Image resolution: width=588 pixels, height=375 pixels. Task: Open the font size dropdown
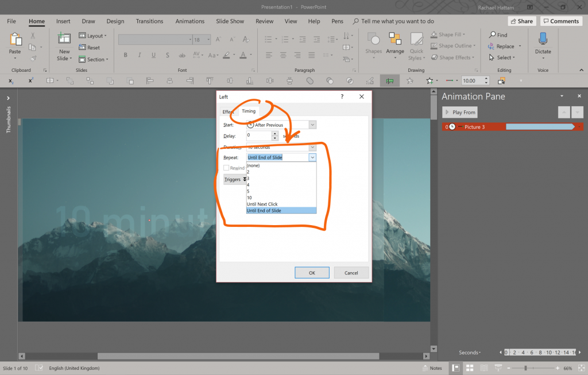(207, 39)
